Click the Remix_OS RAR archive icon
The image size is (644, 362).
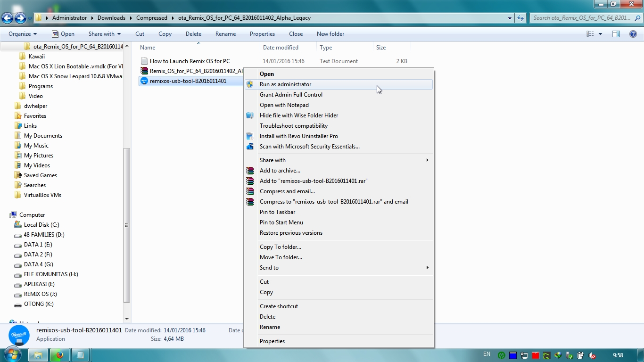click(x=145, y=71)
